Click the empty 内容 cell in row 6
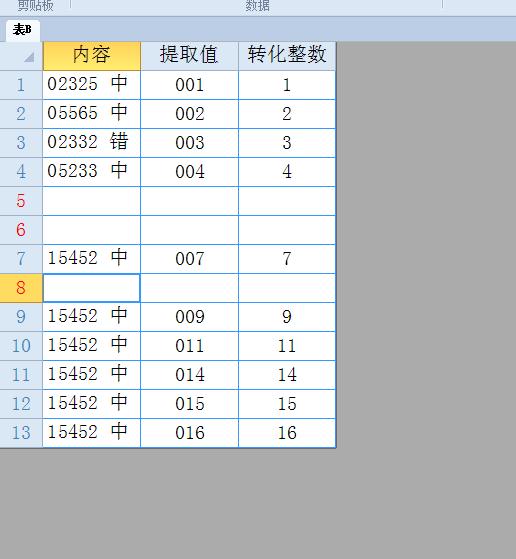The image size is (516, 559). (92, 230)
